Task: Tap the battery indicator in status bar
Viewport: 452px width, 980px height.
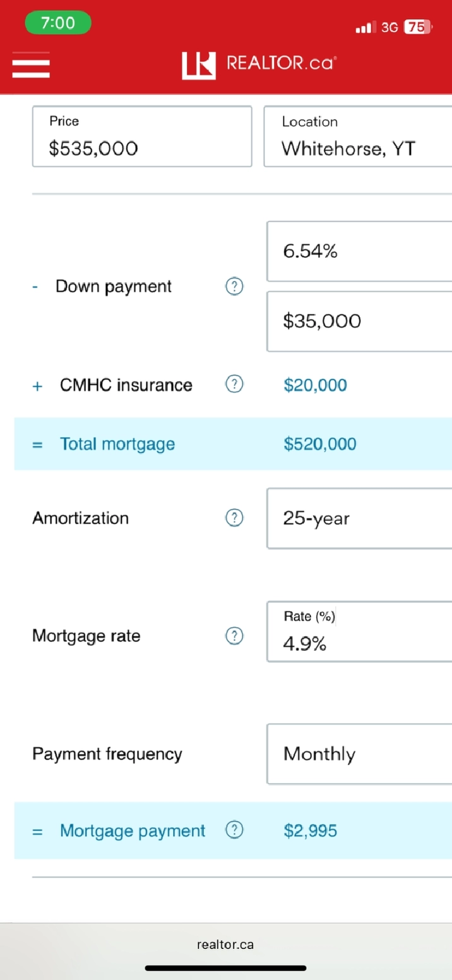Action: coord(417,27)
